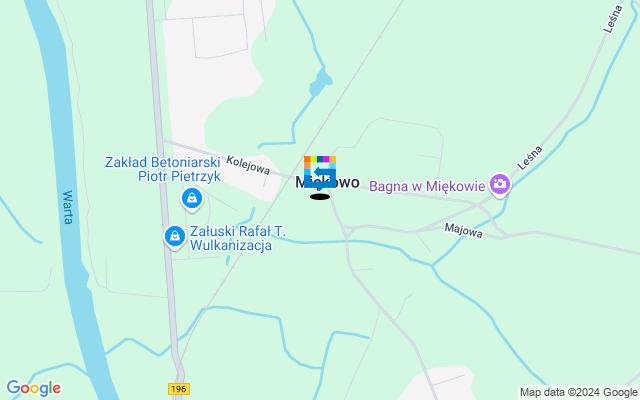Click the lower Leśna street label

pyautogui.click(x=530, y=158)
